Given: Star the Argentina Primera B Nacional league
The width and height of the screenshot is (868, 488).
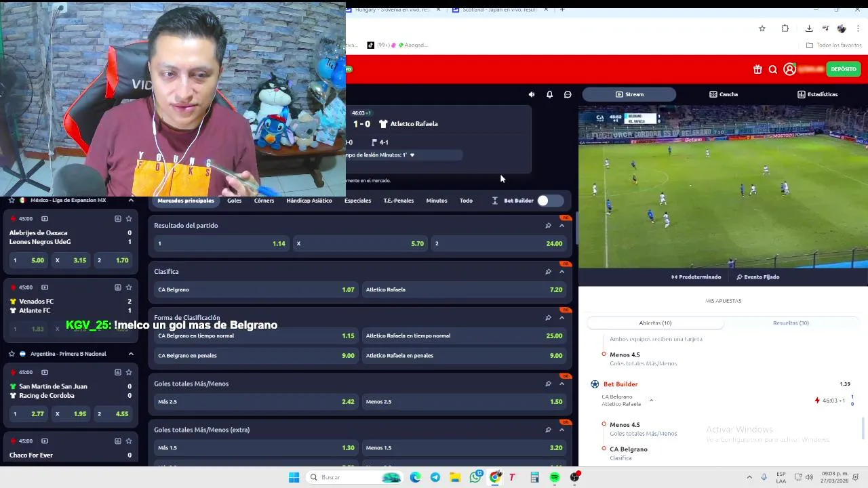Looking at the screenshot, I should click(12, 354).
